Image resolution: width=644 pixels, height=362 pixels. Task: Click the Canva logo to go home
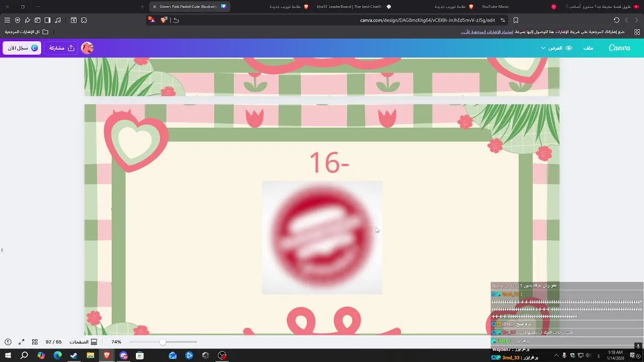click(x=619, y=48)
